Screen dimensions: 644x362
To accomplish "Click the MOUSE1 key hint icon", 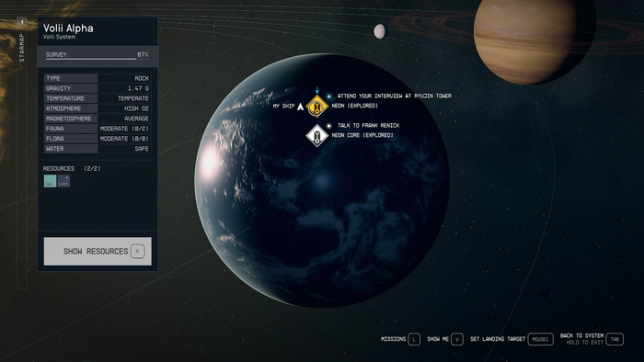I will pyautogui.click(x=540, y=339).
